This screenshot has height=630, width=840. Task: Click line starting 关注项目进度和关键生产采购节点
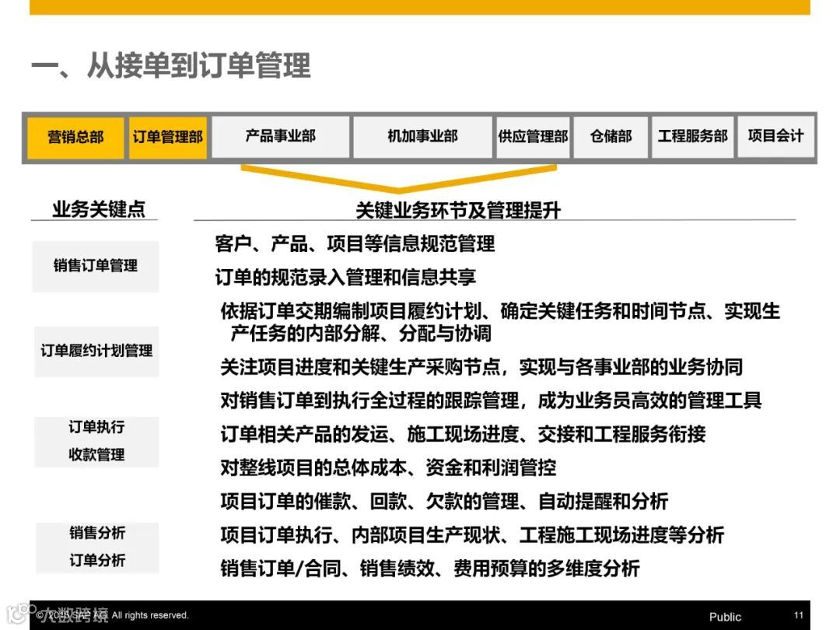(481, 367)
